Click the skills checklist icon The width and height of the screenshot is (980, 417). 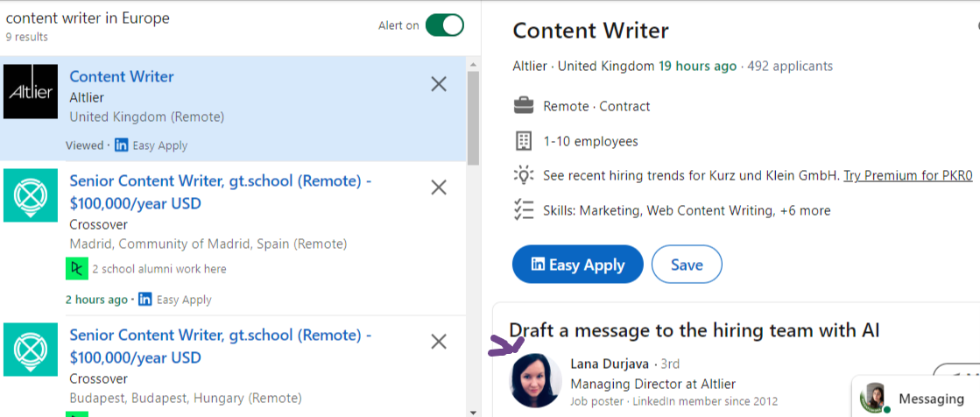523,210
